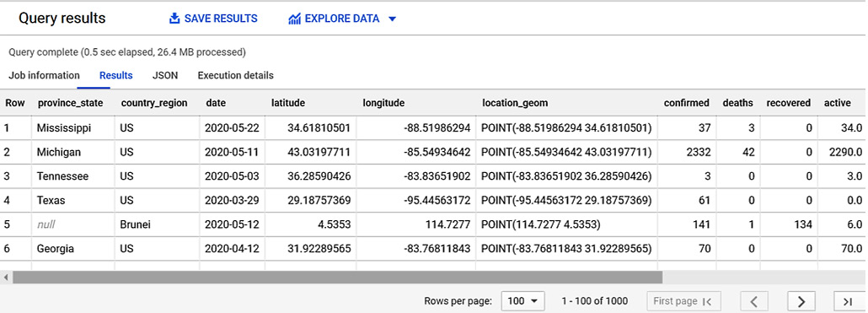Go to the next page of results
Image resolution: width=868 pixels, height=313 pixels.
[801, 301]
